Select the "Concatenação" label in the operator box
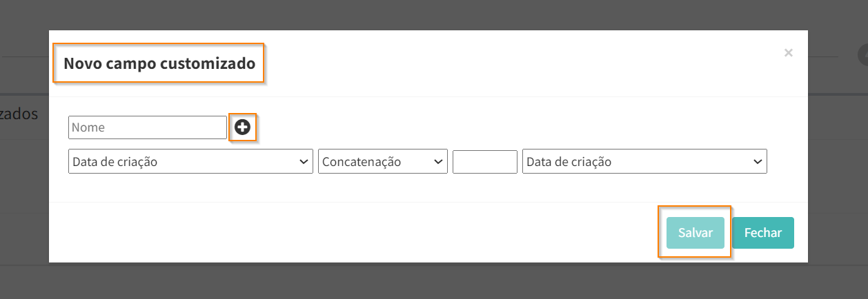868x299 pixels. tap(362, 162)
